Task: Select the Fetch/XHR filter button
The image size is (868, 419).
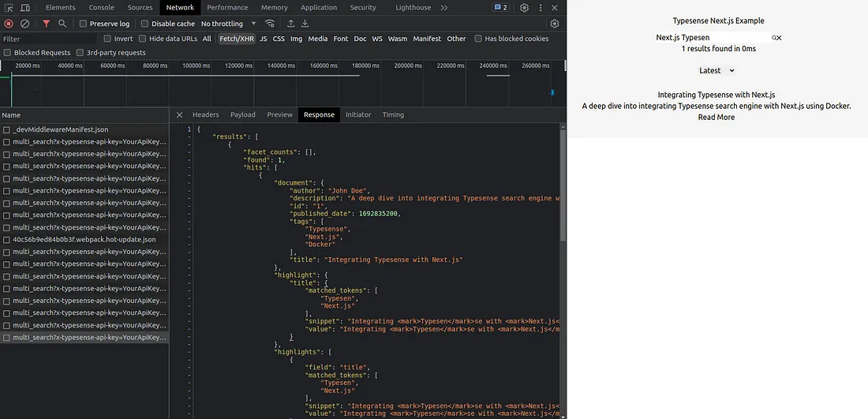Action: (x=237, y=39)
